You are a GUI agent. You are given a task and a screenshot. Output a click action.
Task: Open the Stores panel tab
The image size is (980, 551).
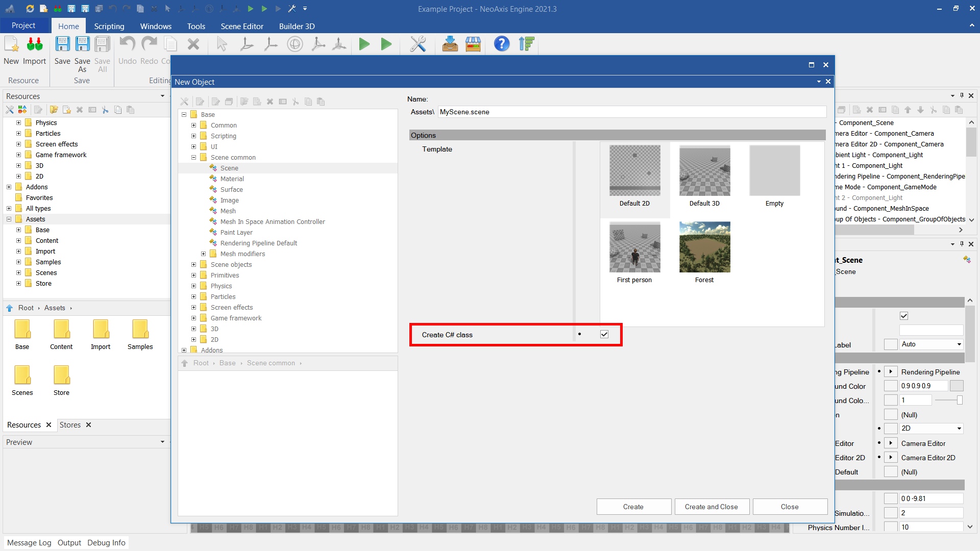point(70,425)
